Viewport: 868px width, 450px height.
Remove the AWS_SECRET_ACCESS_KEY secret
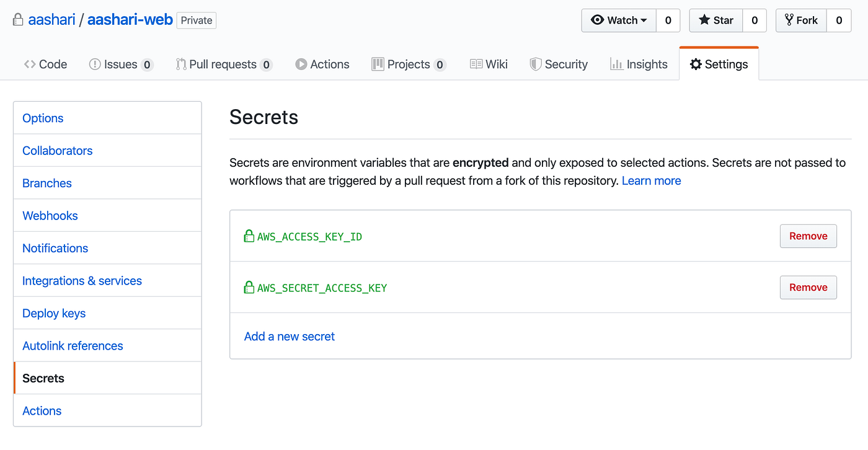point(808,288)
